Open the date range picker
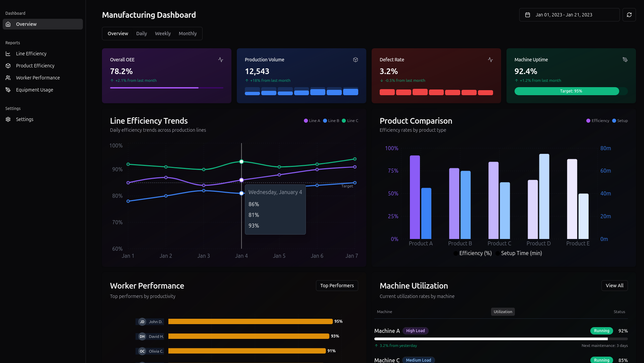This screenshot has height=363, width=644. click(569, 15)
